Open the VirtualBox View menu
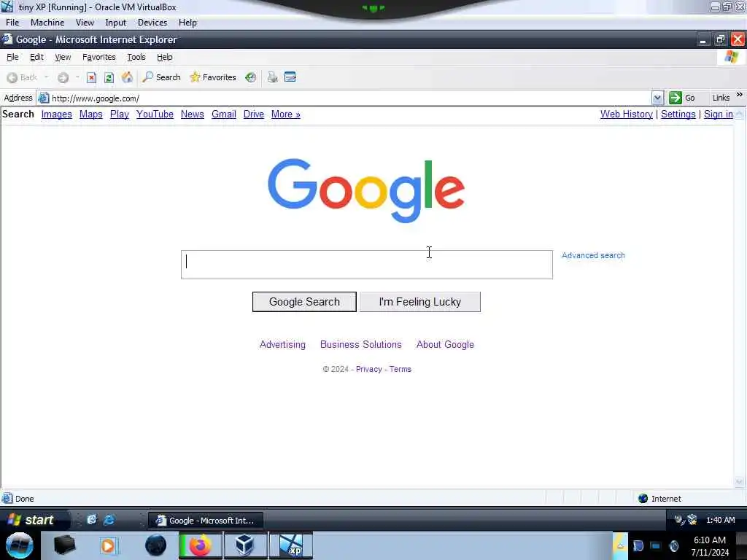The image size is (747, 560). 85,23
